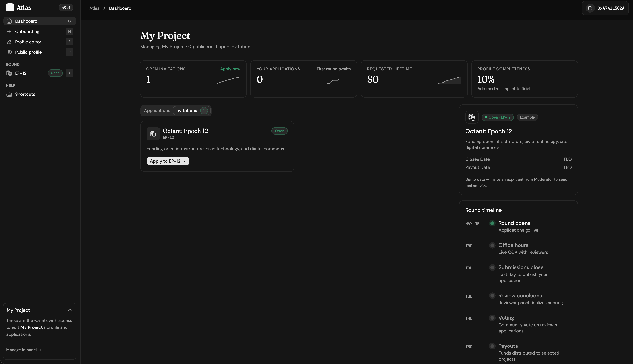Click the Public profile eye icon
Screen dimensions: 633x364
tap(9, 52)
